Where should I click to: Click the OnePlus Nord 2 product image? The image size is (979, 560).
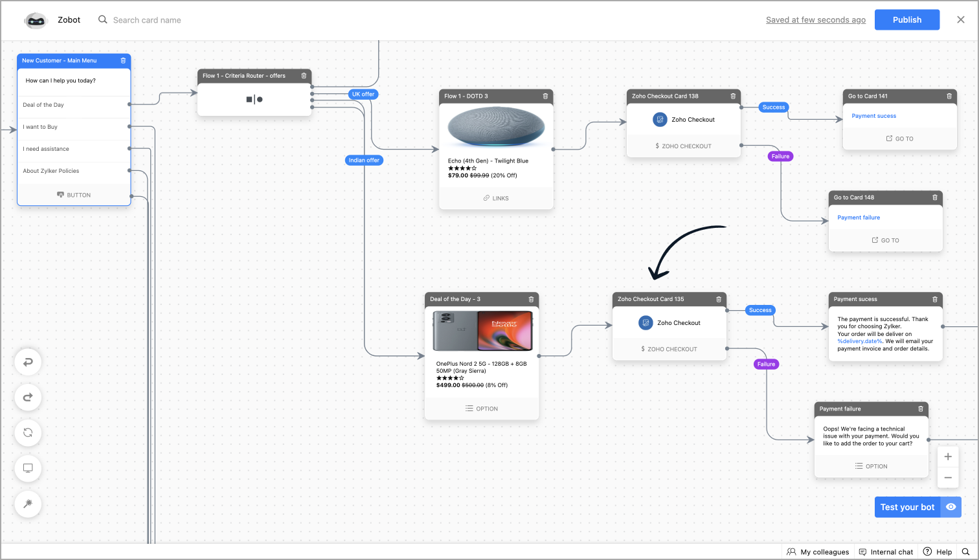click(x=483, y=331)
